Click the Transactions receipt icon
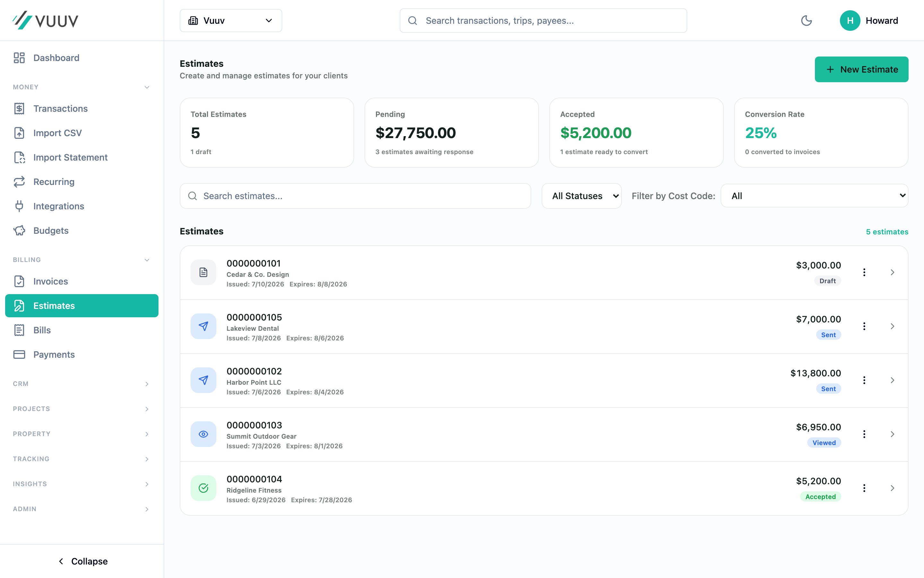This screenshot has height=578, width=924. (19, 109)
